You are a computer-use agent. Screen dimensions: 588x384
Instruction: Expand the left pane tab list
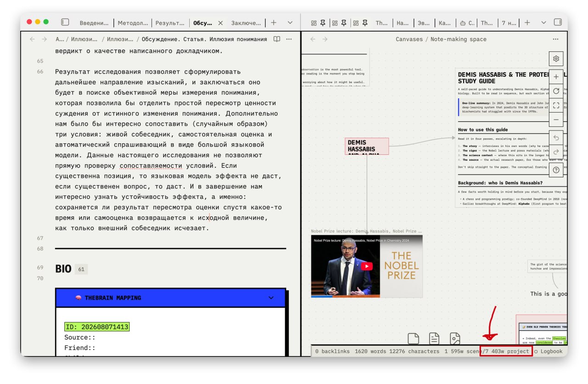coord(290,23)
